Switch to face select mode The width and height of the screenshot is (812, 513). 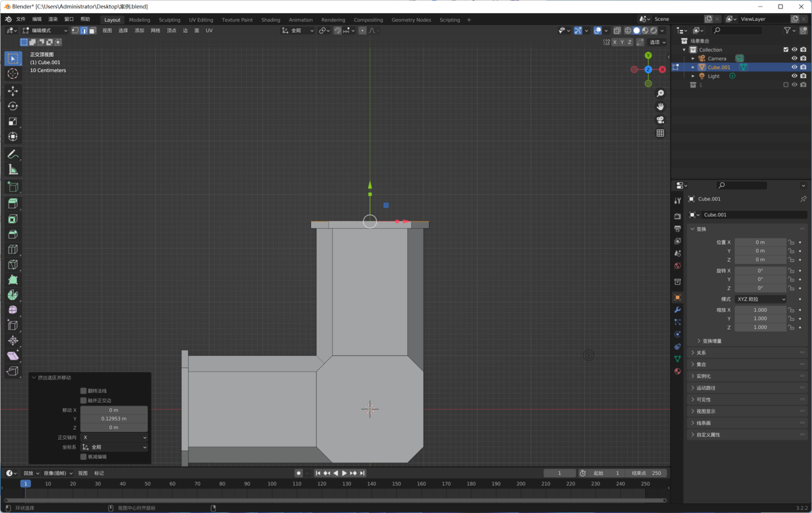[92, 30]
